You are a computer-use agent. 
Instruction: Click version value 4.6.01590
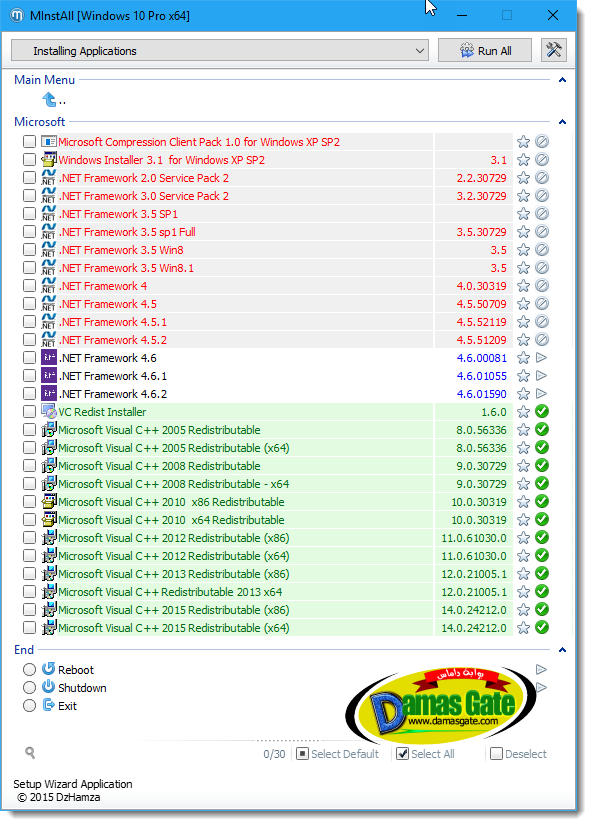coord(481,394)
